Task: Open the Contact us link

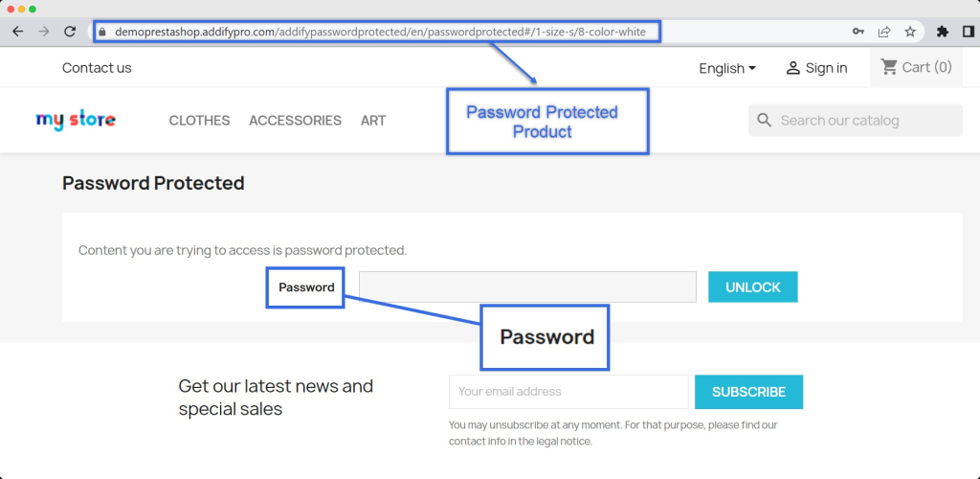Action: tap(97, 68)
